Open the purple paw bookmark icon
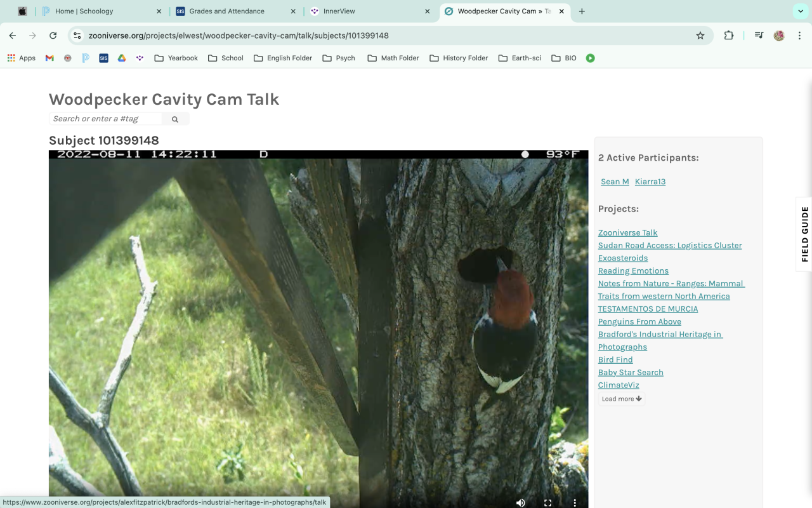This screenshot has width=812, height=508. point(140,58)
